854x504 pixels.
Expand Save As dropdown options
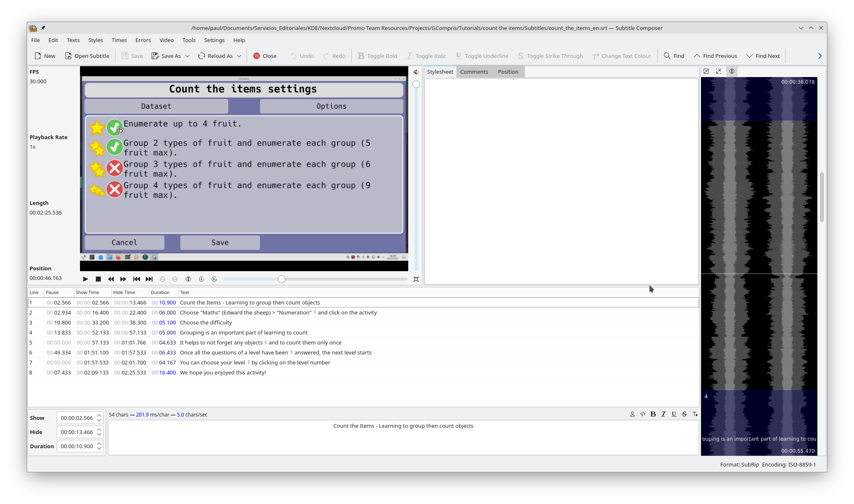[187, 55]
